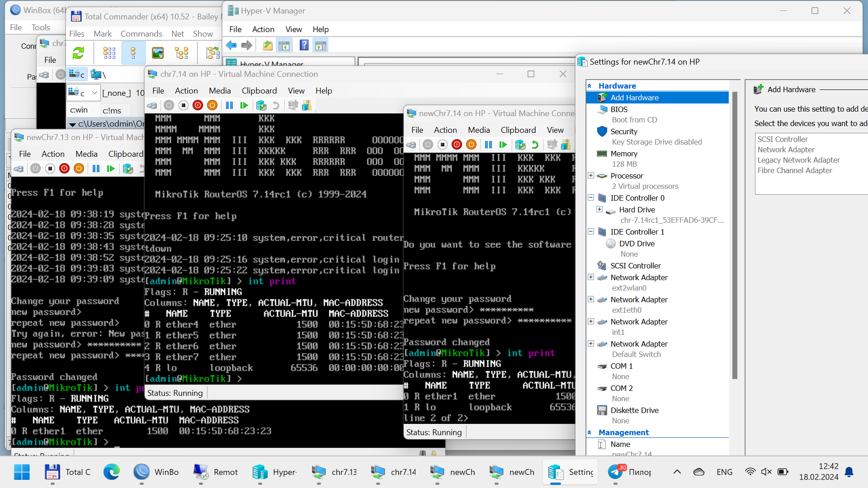Screen dimensions: 868x488
Task: Click the pause button in chr7.14 VM toolbar
Action: click(x=228, y=105)
